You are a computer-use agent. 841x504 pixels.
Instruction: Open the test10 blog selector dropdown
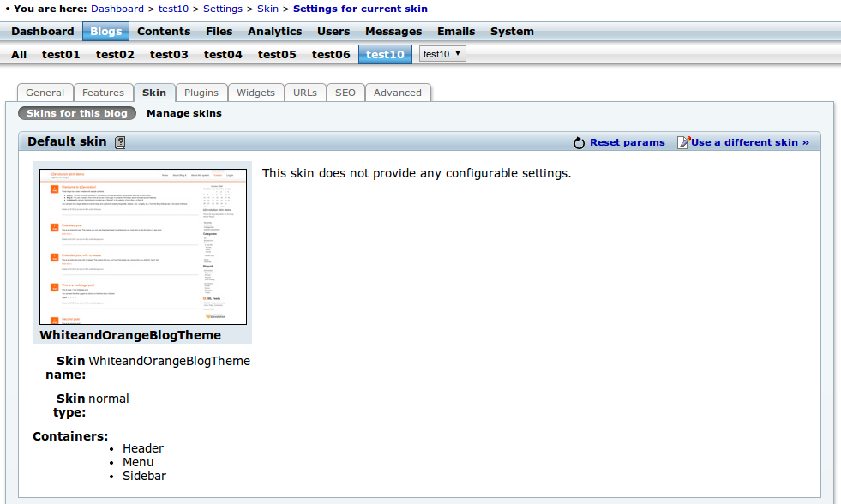click(442, 54)
